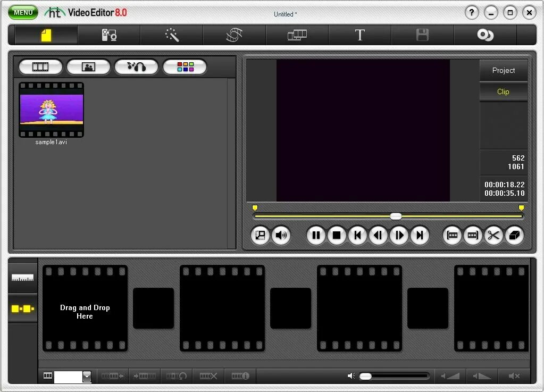Open the storyboard dropdown arrow
The image size is (544, 392).
pyautogui.click(x=87, y=376)
